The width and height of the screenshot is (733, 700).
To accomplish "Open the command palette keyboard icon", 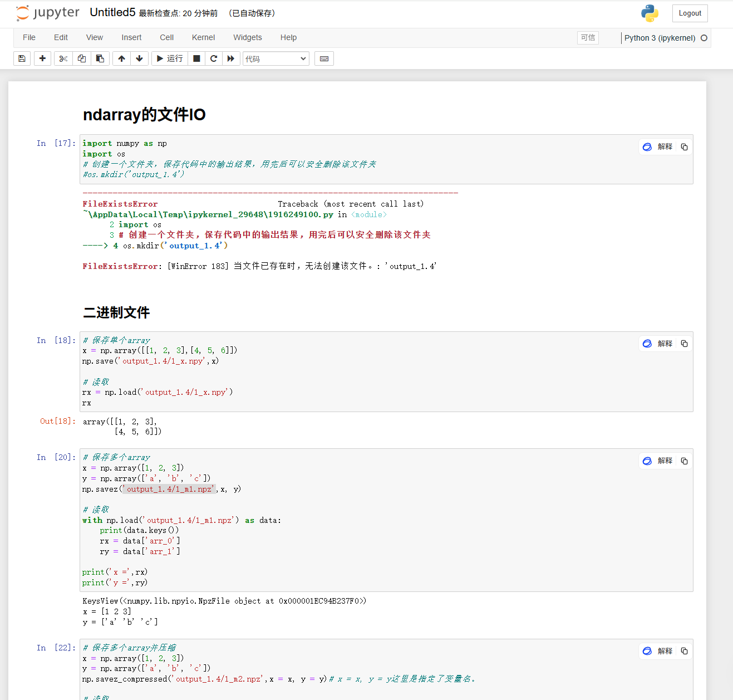I will [324, 58].
